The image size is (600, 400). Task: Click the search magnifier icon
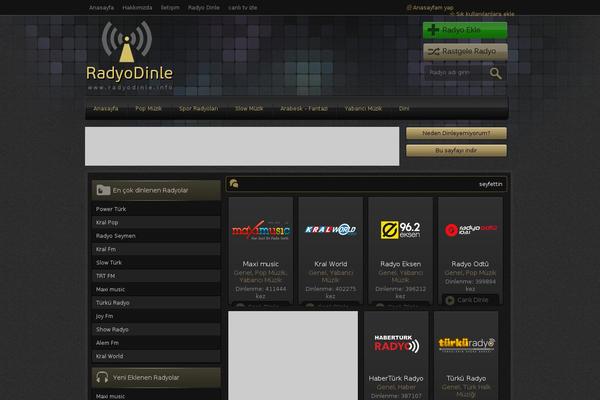[x=496, y=73]
